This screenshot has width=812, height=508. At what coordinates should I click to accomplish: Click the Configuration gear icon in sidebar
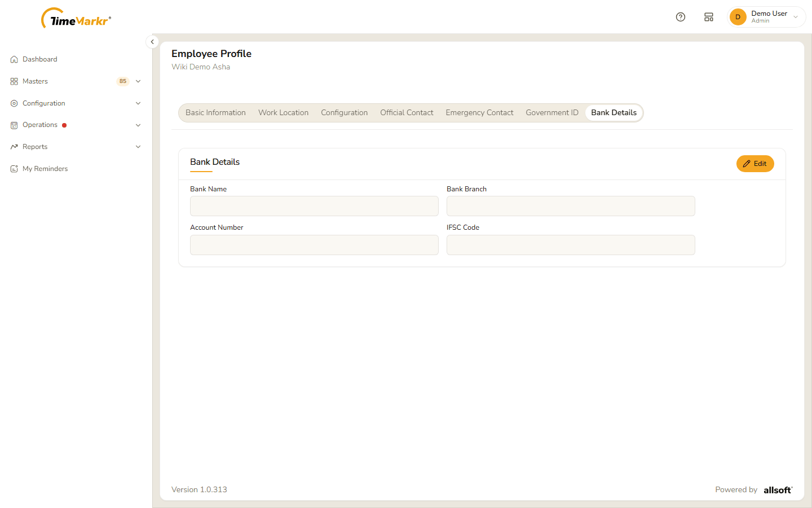pos(14,103)
